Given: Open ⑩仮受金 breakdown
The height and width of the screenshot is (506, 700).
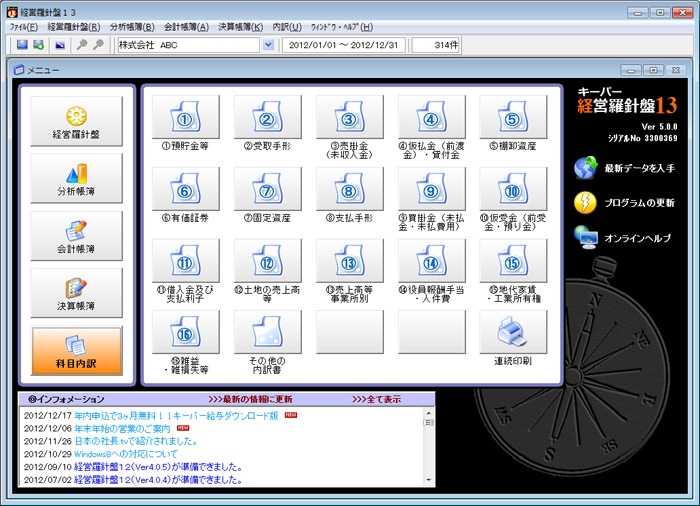Looking at the screenshot, I should [513, 189].
